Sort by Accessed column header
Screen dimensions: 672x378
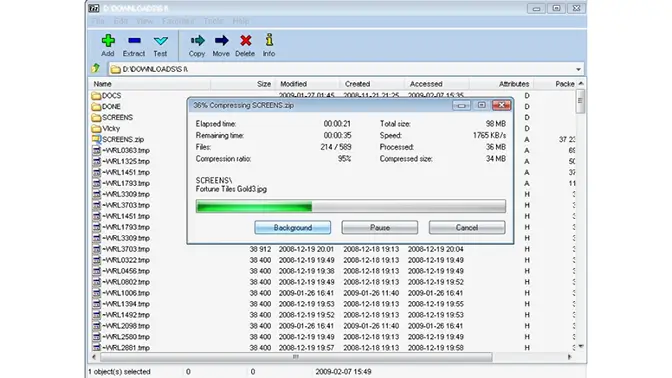click(436, 84)
